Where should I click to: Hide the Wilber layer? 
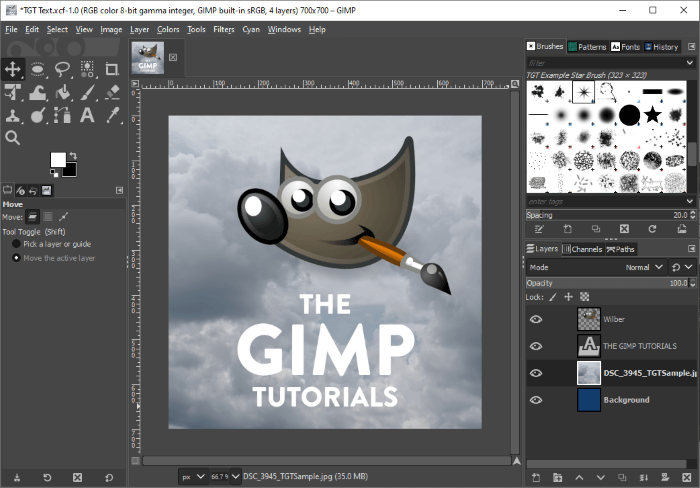click(x=536, y=319)
